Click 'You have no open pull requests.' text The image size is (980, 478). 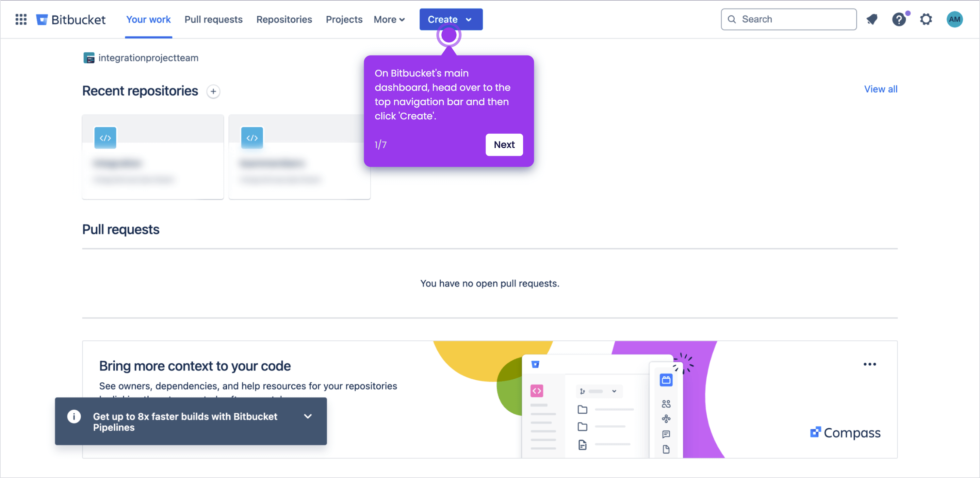pyautogui.click(x=490, y=283)
